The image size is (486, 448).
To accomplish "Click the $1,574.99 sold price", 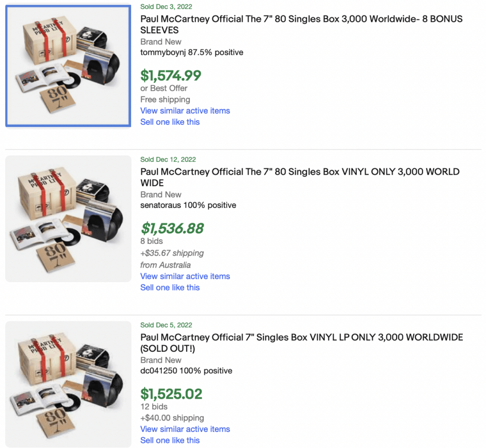I will tap(171, 75).
